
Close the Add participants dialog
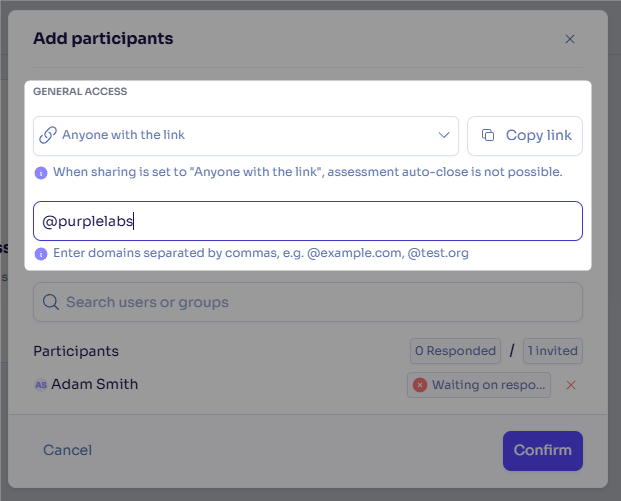[570, 39]
